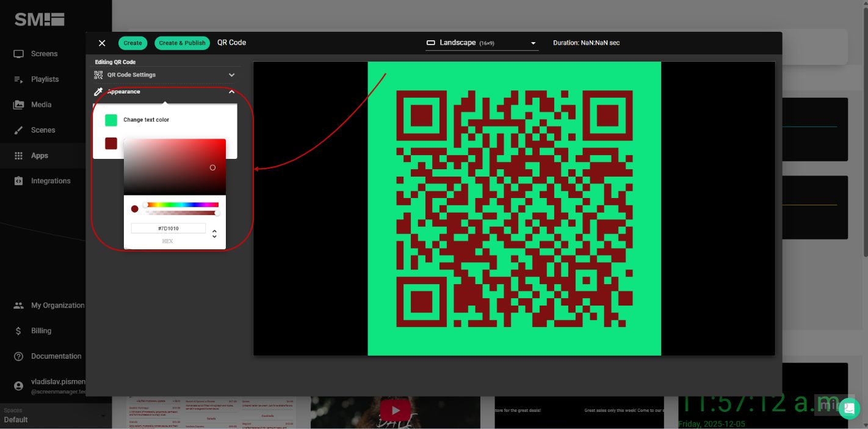The width and height of the screenshot is (868, 429).
Task: Select the QR Code Settings icon
Action: click(x=98, y=75)
